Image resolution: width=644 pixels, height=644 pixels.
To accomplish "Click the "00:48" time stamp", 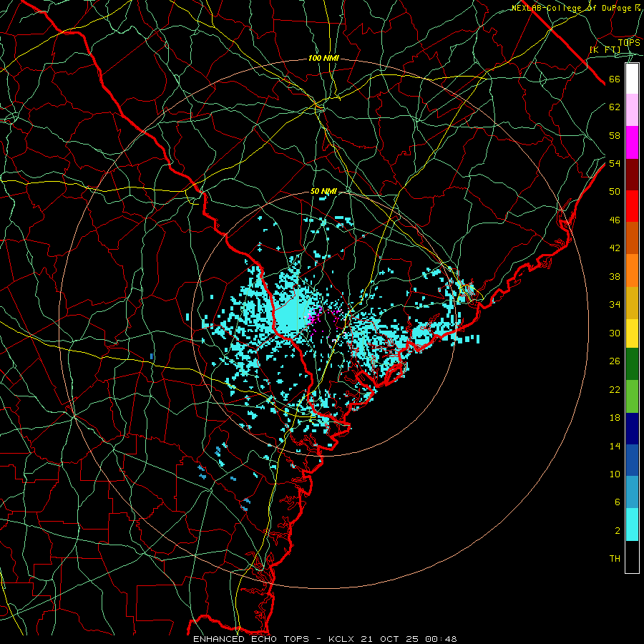I will click(441, 639).
